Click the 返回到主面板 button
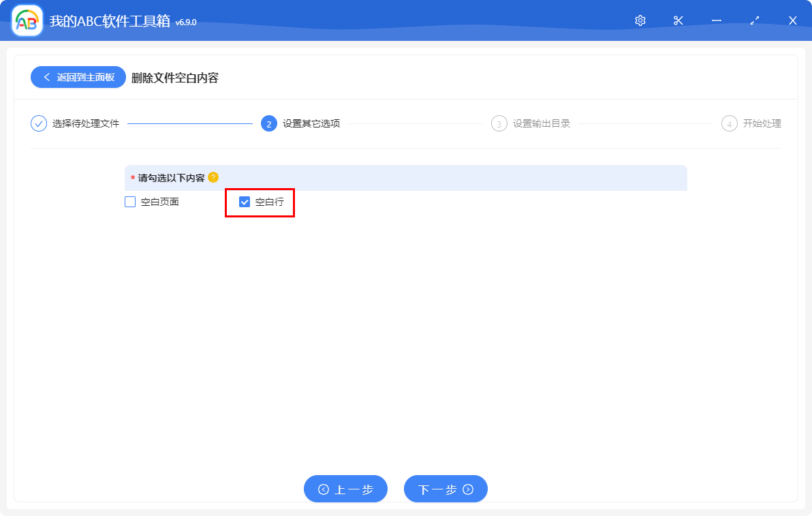 (77, 77)
